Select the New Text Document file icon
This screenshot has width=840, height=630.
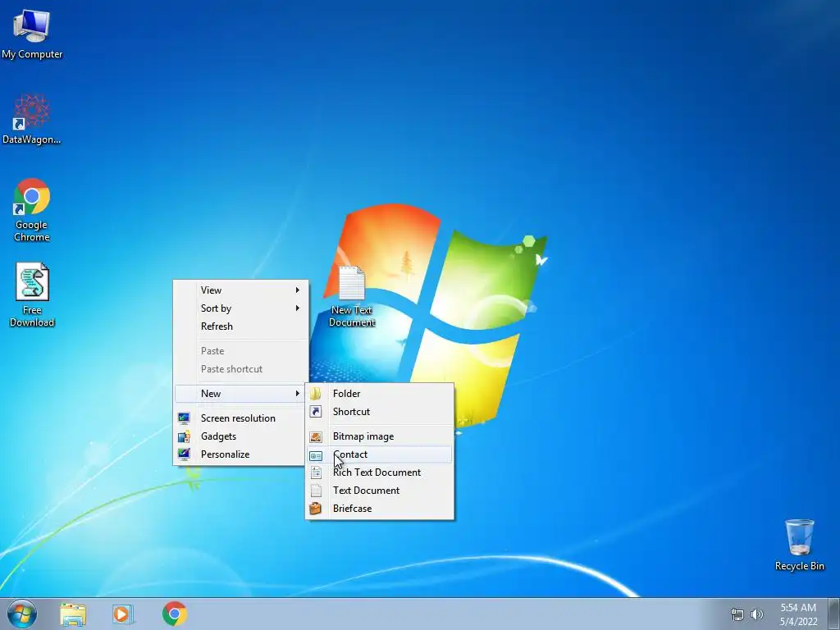(x=351, y=296)
